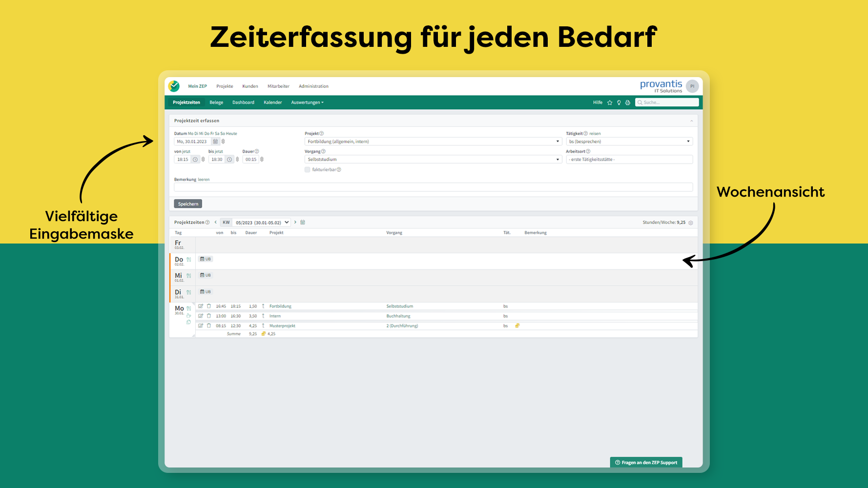868x488 pixels.
Task: Click the UB badge on Tuesday's row
Action: click(206, 291)
